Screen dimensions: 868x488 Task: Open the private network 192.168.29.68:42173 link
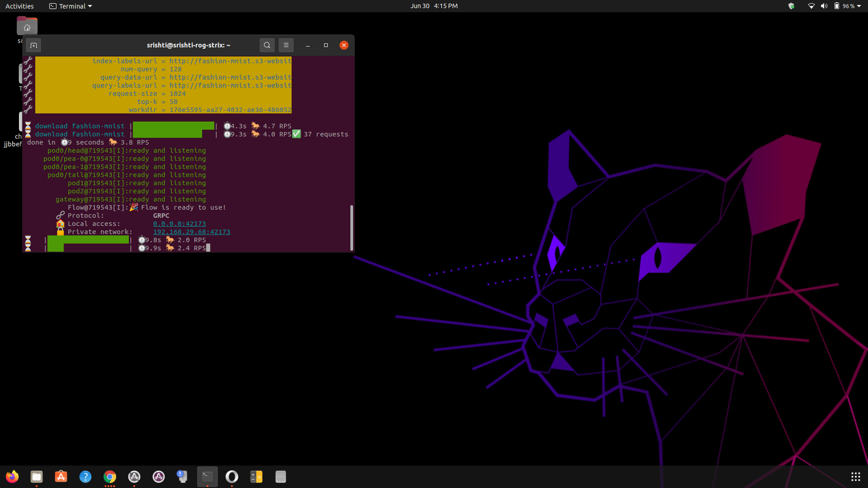click(191, 232)
